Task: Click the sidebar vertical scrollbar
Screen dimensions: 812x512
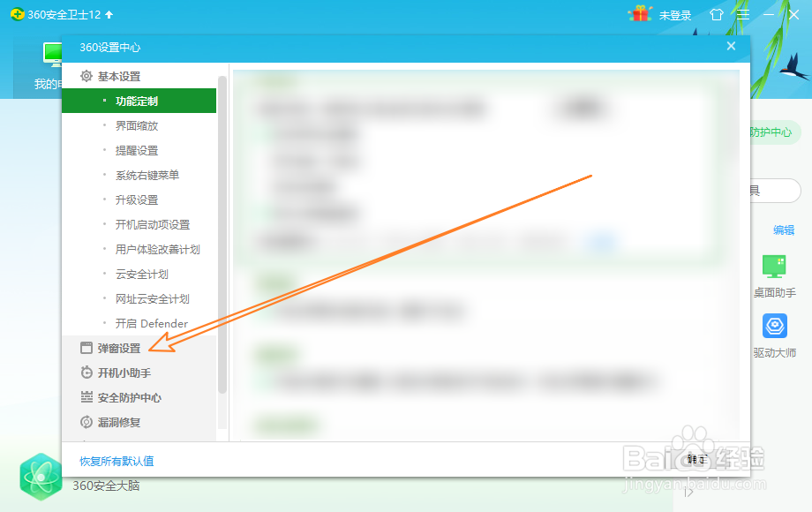Action: coord(222,235)
